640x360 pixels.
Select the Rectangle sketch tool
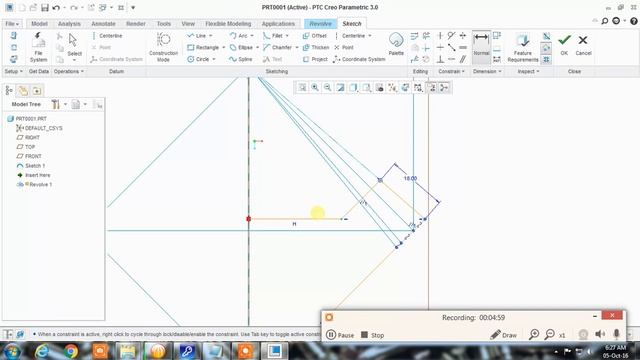point(203,47)
